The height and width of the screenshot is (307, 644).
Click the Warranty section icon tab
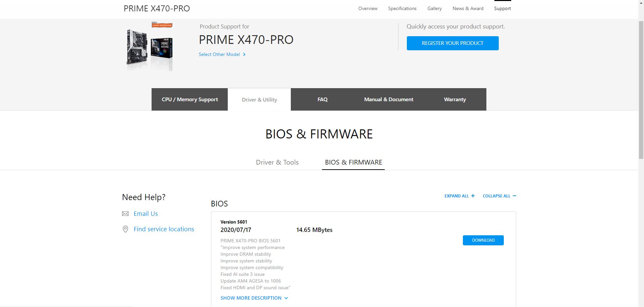click(x=455, y=99)
